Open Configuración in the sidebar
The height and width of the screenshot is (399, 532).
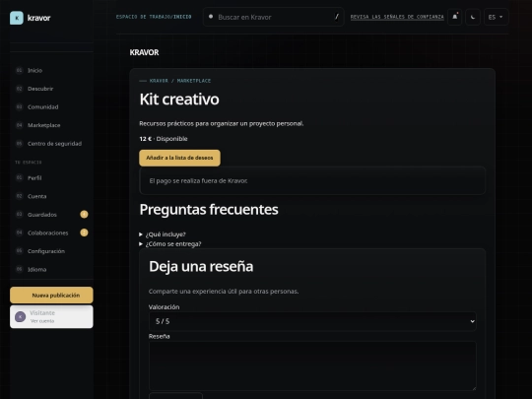coord(51,251)
